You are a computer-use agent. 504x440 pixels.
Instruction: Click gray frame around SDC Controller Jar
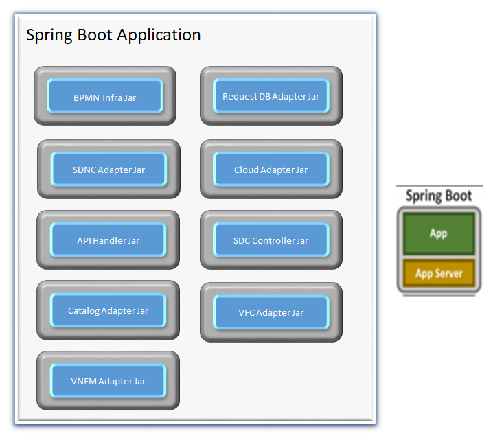[271, 263]
